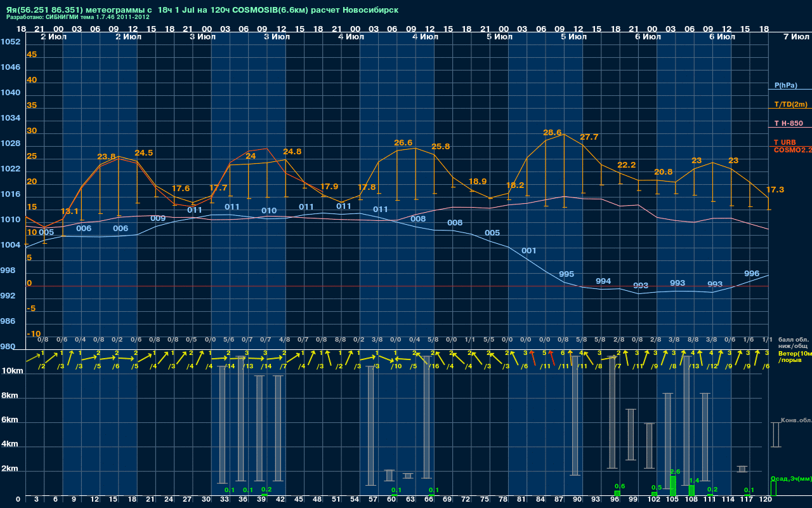Click the 1052 pressure axis label
This screenshot has width=812, height=508.
(10, 42)
